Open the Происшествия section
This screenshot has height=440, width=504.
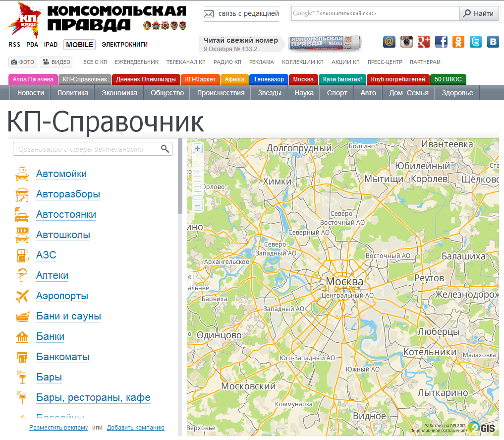[x=221, y=93]
